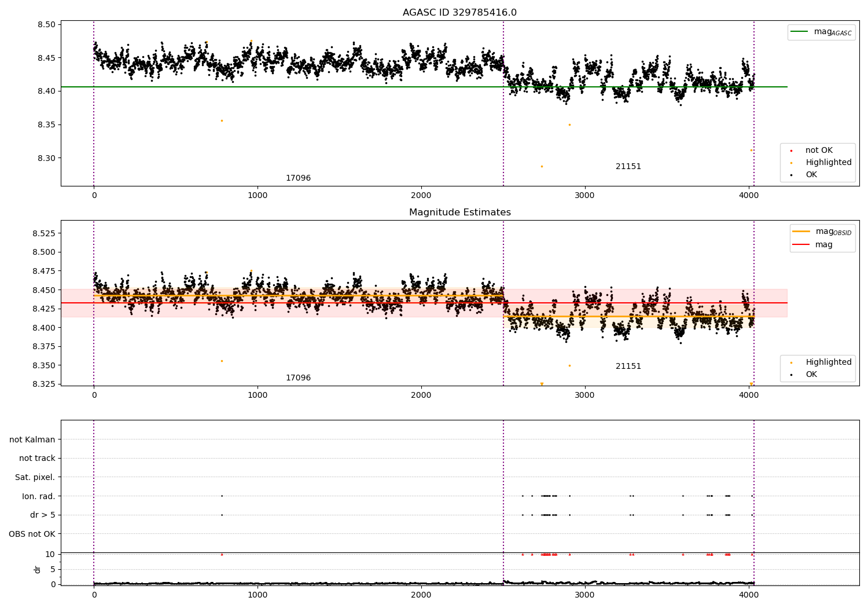Click the 17096 label in middle plot
Viewport: 868px width, 608px height.
pos(298,378)
